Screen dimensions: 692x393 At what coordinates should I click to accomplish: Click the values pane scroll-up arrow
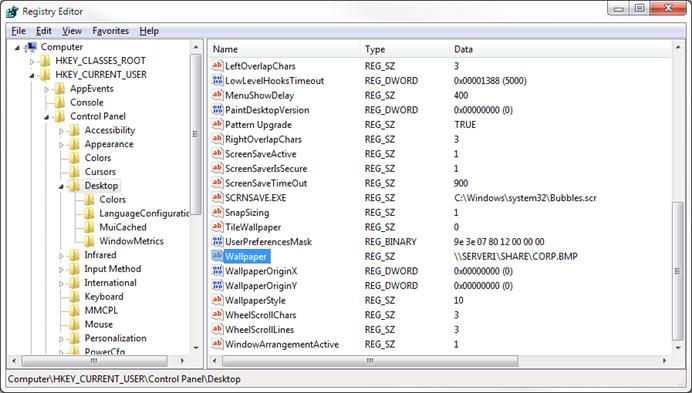click(x=677, y=46)
